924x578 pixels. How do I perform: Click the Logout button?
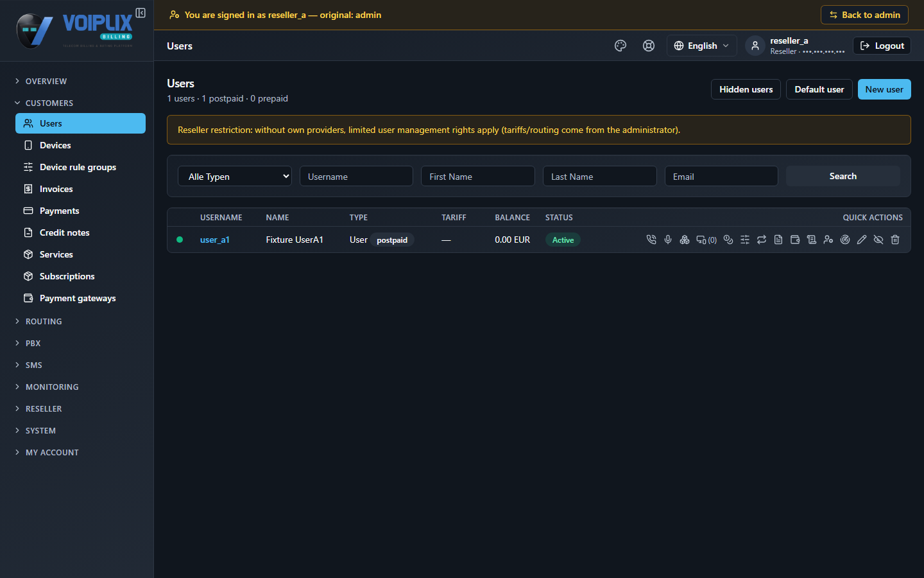point(882,46)
